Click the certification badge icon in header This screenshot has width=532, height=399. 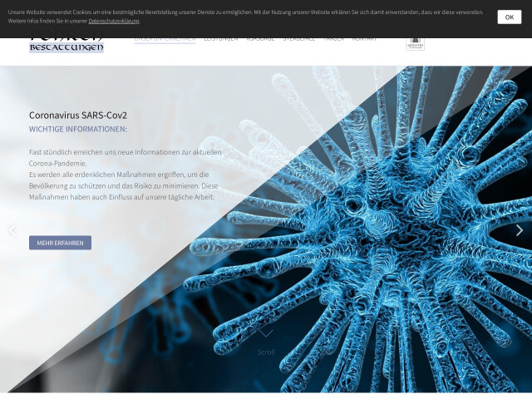(x=415, y=42)
